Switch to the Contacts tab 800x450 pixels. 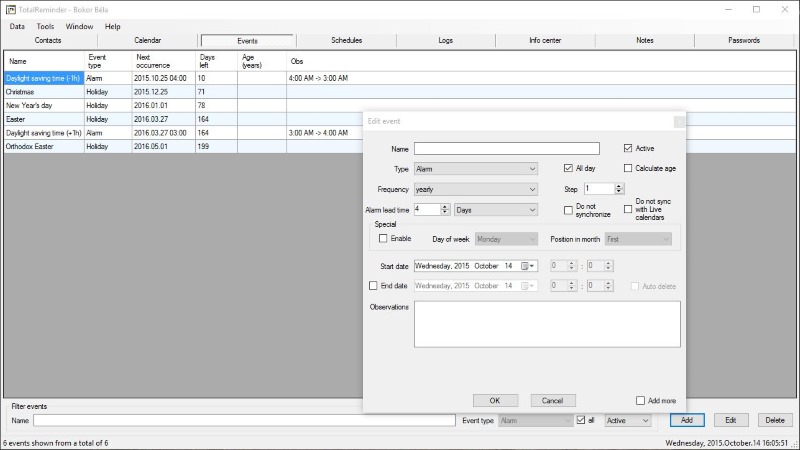(x=48, y=40)
